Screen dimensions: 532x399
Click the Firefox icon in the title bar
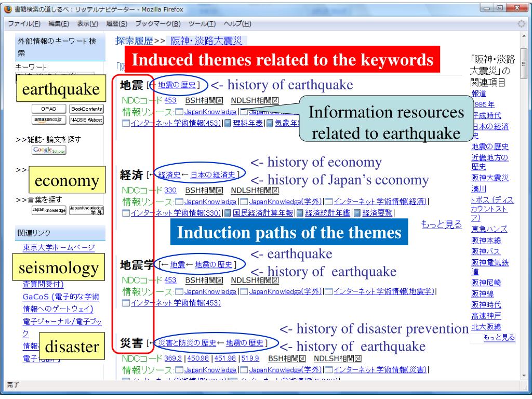(8, 9)
